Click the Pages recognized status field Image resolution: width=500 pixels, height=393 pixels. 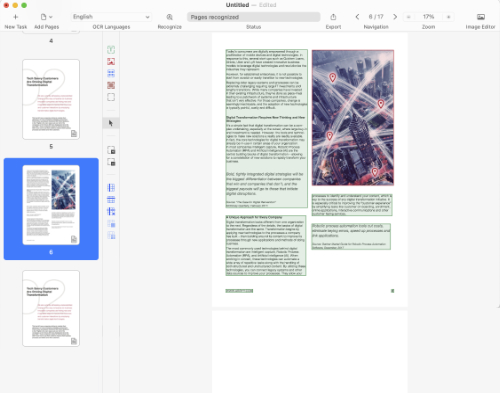253,17
